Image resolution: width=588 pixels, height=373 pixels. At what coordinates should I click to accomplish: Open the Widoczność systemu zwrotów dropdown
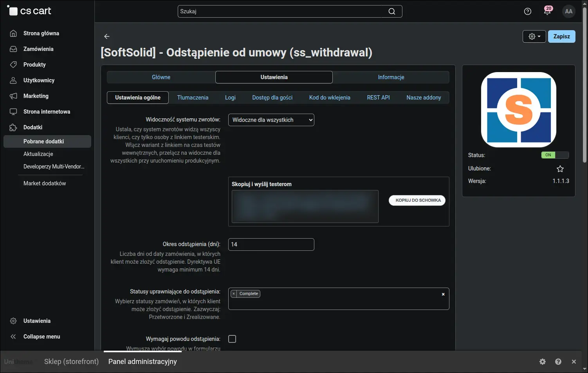pos(271,120)
